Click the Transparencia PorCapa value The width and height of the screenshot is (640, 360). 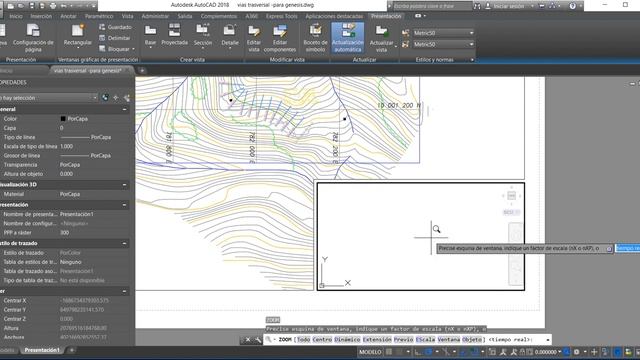tap(70, 165)
